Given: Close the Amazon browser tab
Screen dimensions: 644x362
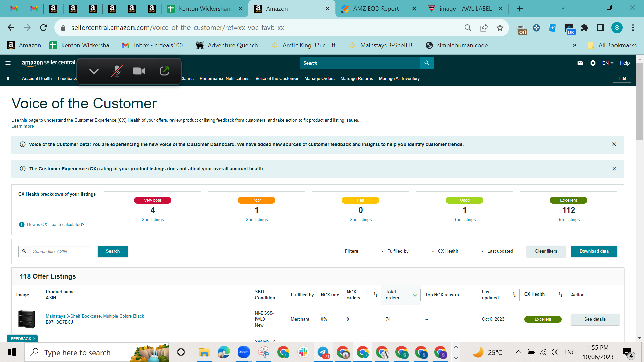Looking at the screenshot, I should [x=328, y=9].
